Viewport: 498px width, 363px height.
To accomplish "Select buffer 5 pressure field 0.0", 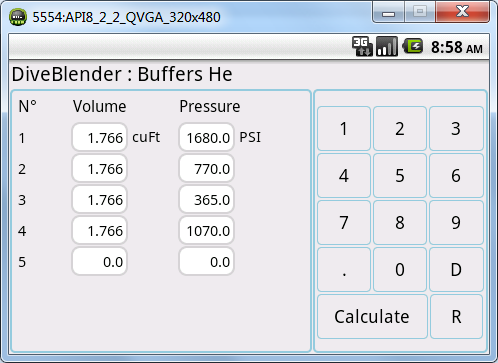I will pos(207,261).
